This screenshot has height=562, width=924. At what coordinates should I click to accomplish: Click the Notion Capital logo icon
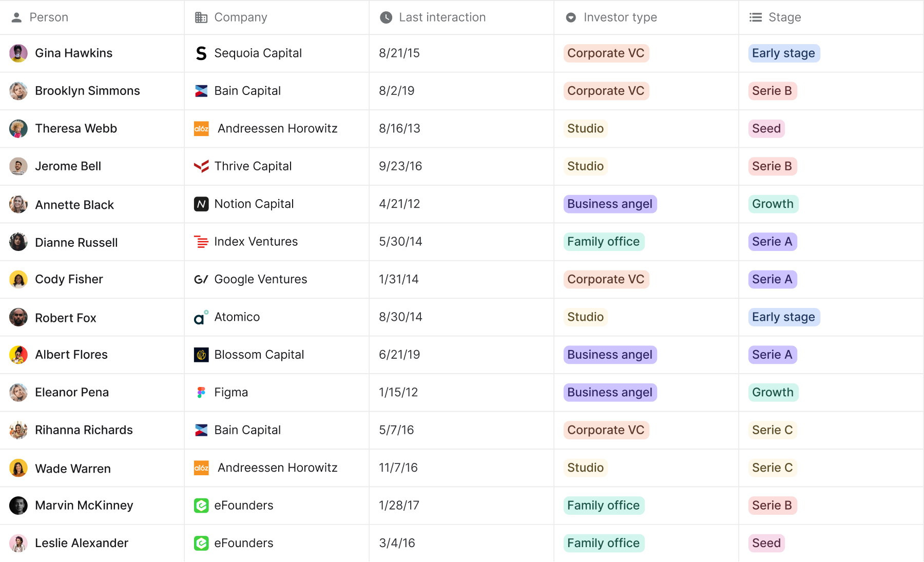(x=201, y=204)
